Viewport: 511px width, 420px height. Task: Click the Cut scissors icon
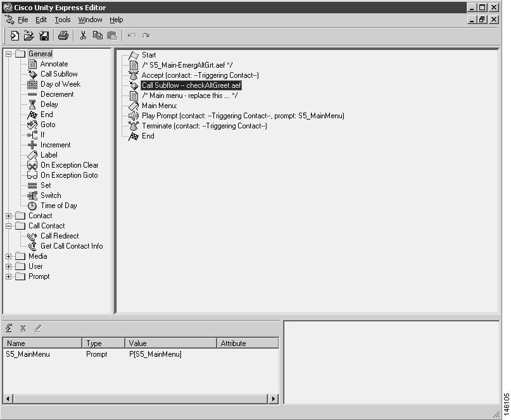point(83,35)
